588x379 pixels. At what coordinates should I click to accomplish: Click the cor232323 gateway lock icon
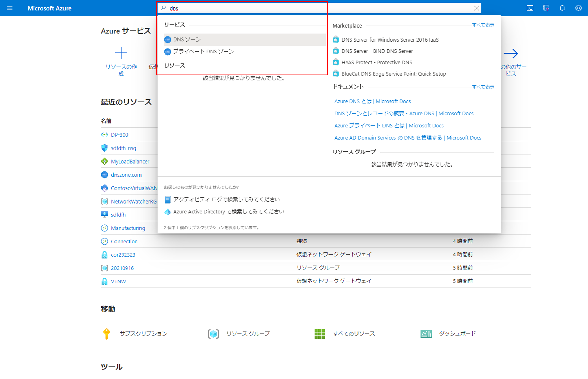(105, 255)
